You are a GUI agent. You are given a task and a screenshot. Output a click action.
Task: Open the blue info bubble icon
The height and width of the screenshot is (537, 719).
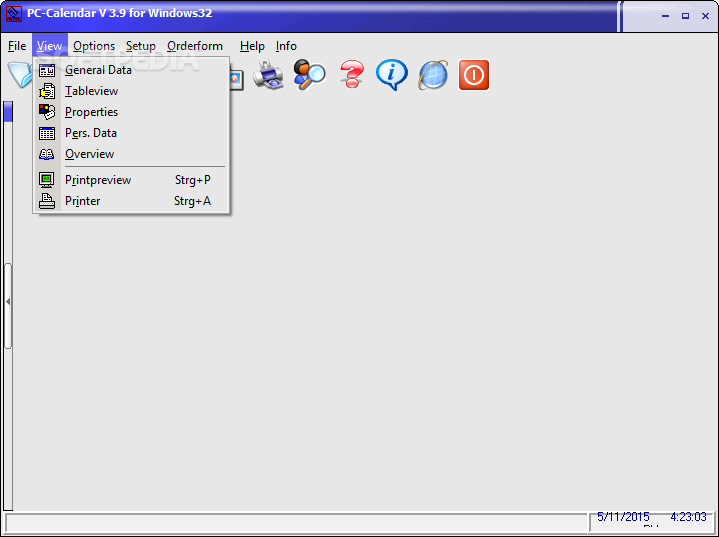(392, 75)
